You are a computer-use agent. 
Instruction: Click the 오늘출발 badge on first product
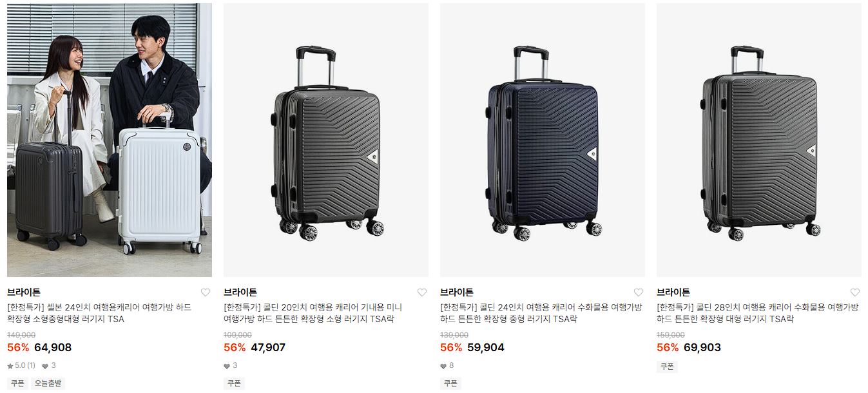48,383
